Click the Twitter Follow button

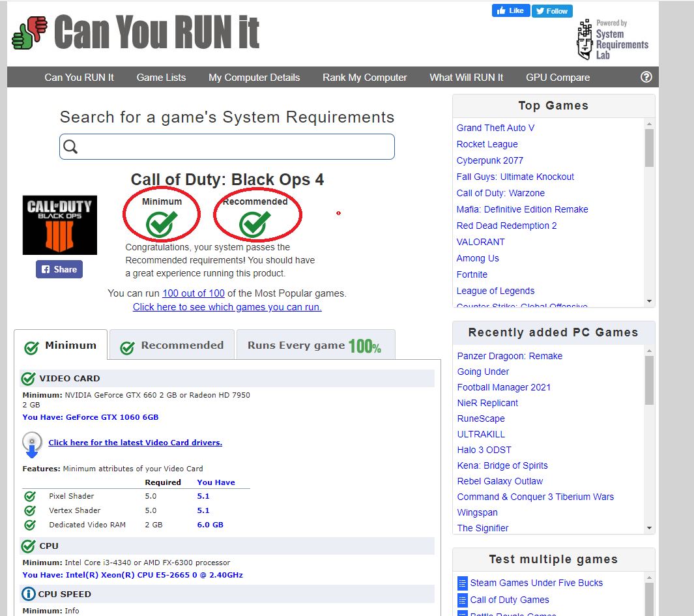(x=552, y=11)
